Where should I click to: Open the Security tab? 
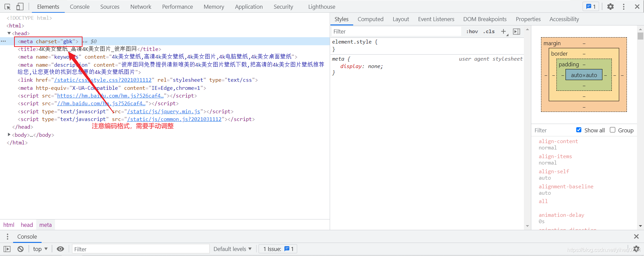tap(283, 7)
